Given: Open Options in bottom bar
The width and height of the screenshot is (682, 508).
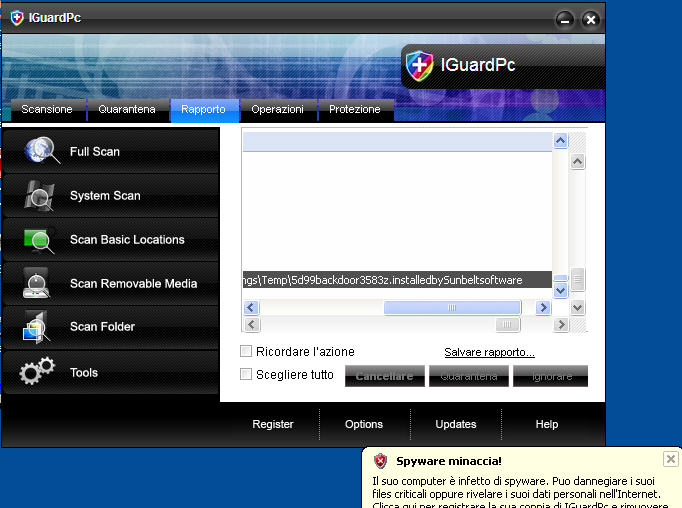Looking at the screenshot, I should click(x=364, y=424).
